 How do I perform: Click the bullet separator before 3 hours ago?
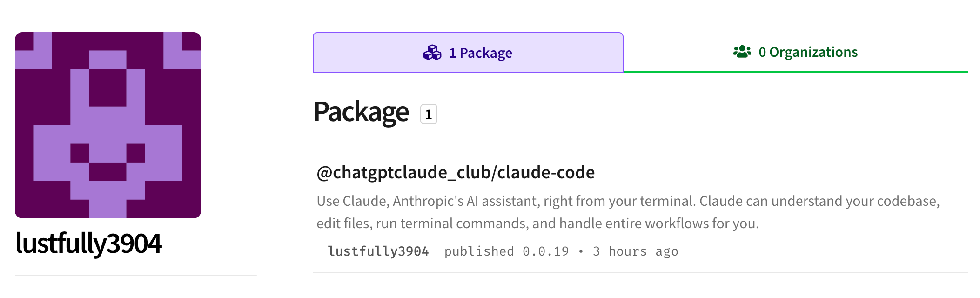581,251
